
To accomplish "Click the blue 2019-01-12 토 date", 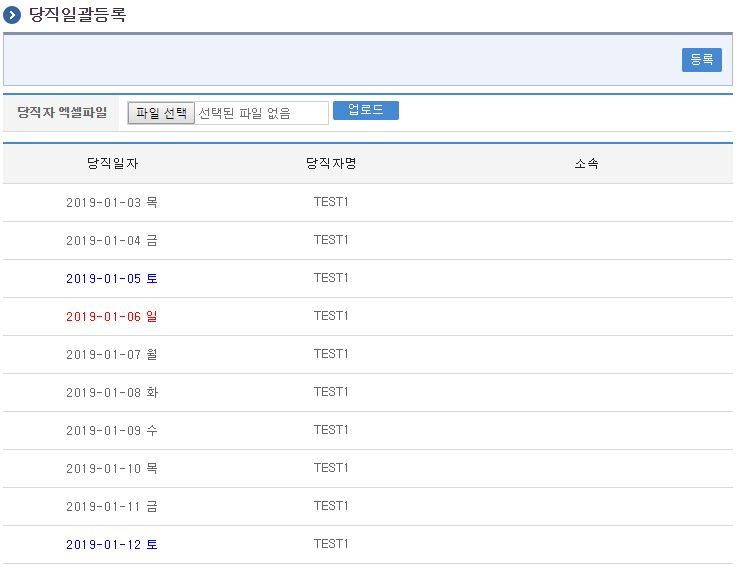I will pos(112,544).
